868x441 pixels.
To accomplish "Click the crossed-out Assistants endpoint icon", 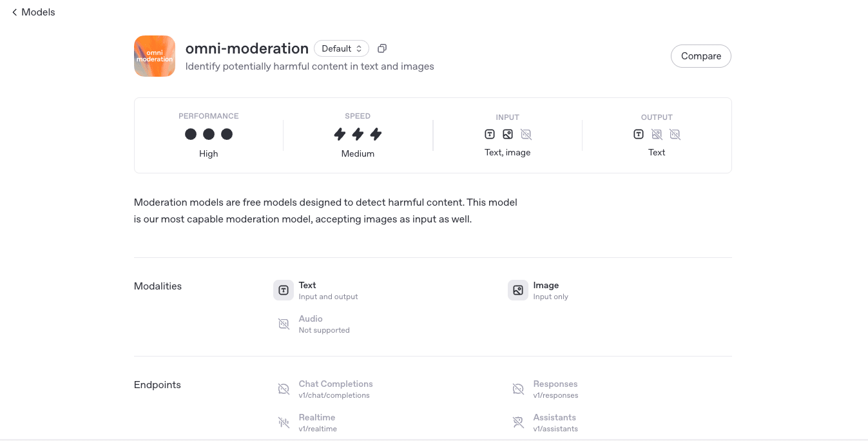I will tap(518, 422).
